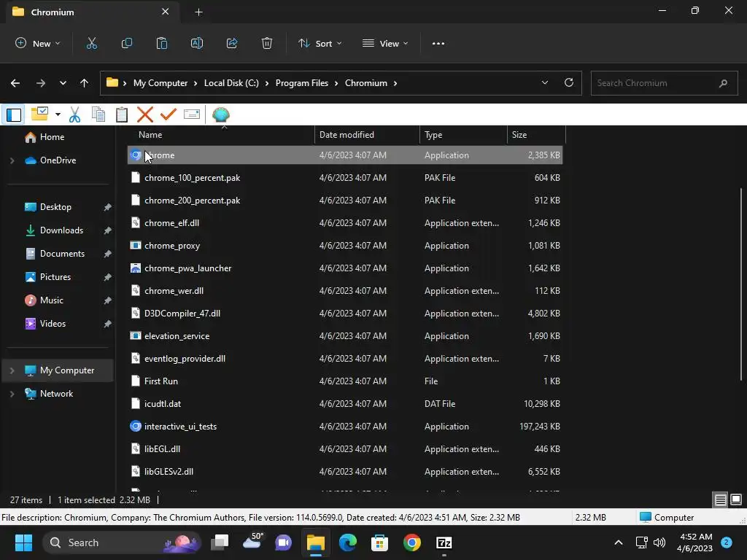Click the paste clipboard icon in classic toolbar
747x560 pixels.
click(122, 114)
